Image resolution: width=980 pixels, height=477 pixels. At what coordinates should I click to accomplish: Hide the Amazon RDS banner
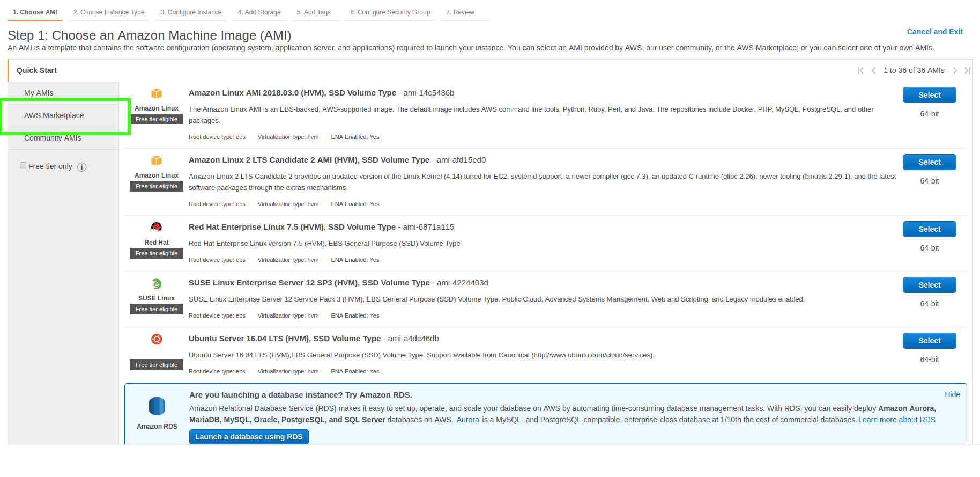tap(952, 394)
